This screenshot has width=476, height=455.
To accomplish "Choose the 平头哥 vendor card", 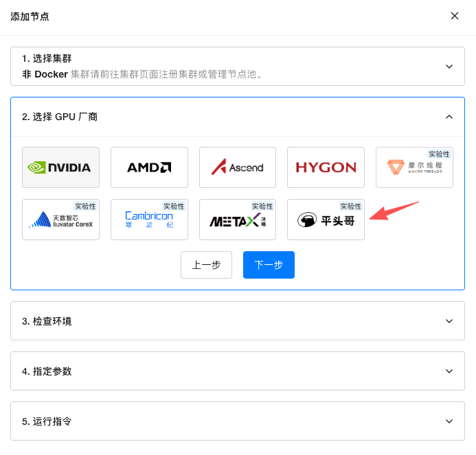I will [x=326, y=220].
